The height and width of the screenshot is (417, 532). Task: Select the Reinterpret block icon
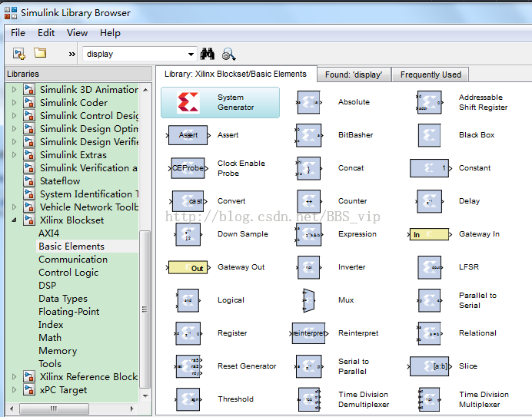point(309,333)
